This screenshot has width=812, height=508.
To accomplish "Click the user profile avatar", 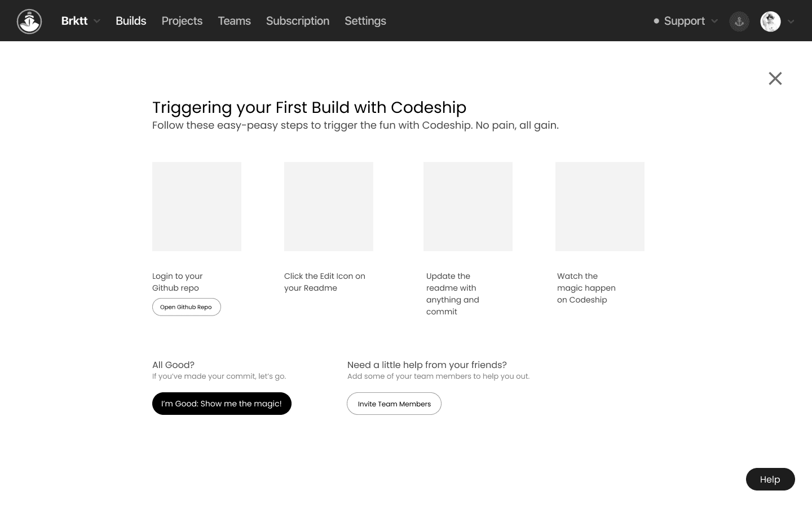I will [770, 21].
